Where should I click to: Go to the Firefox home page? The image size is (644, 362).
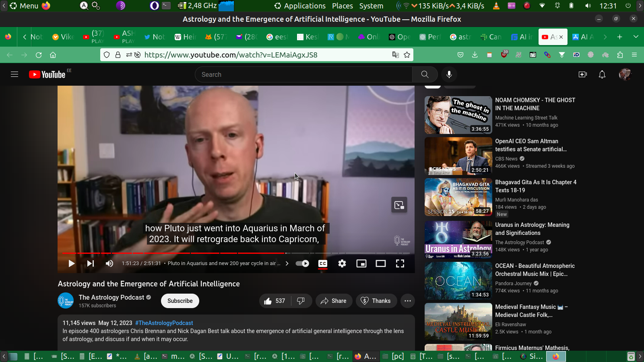tap(53, 55)
